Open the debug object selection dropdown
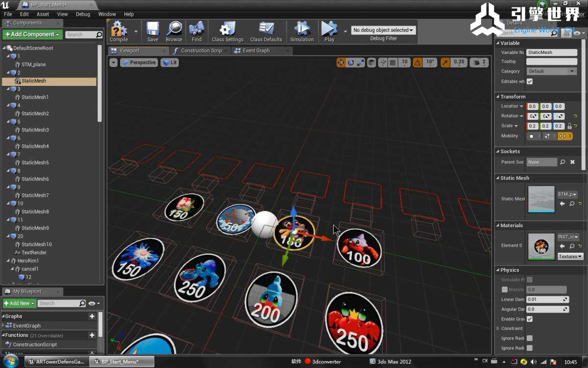The height and width of the screenshot is (368, 588). coord(383,30)
